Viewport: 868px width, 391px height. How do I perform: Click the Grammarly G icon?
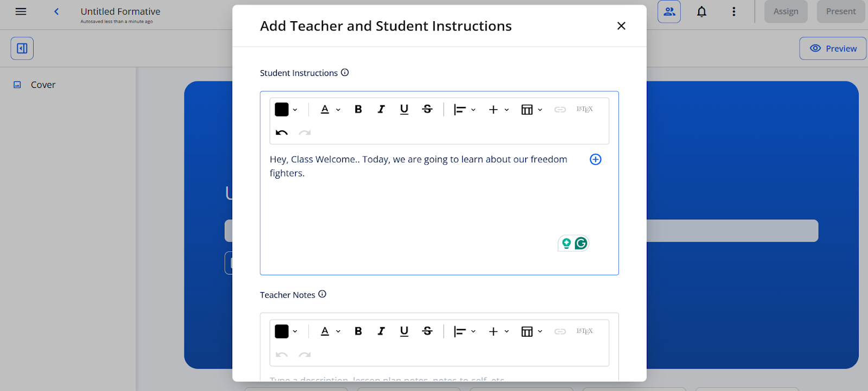[581, 243]
